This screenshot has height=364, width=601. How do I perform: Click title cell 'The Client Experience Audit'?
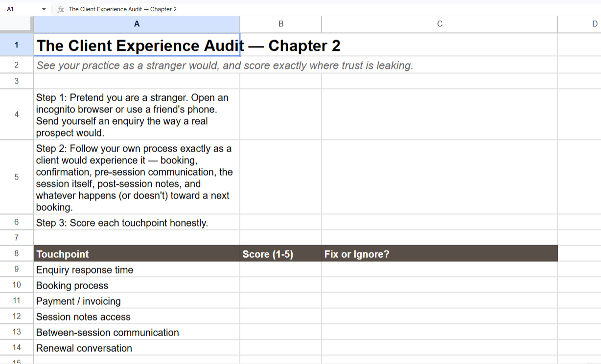(137, 45)
